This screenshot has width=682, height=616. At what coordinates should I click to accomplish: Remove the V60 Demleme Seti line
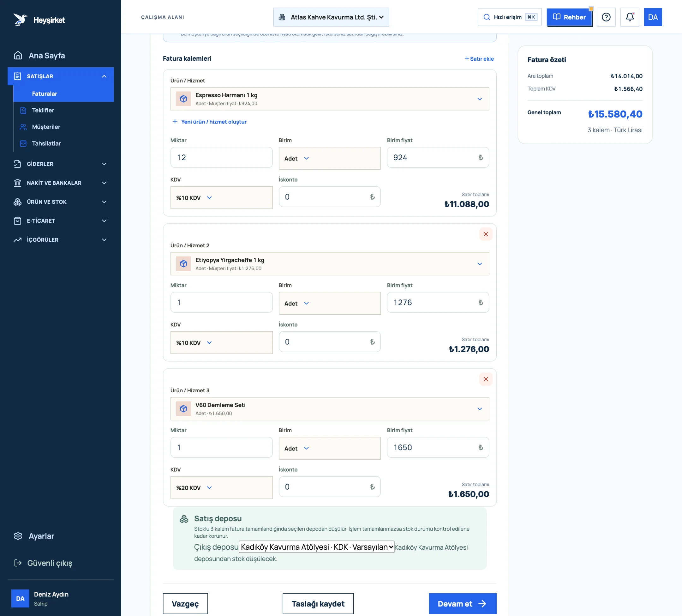(486, 379)
